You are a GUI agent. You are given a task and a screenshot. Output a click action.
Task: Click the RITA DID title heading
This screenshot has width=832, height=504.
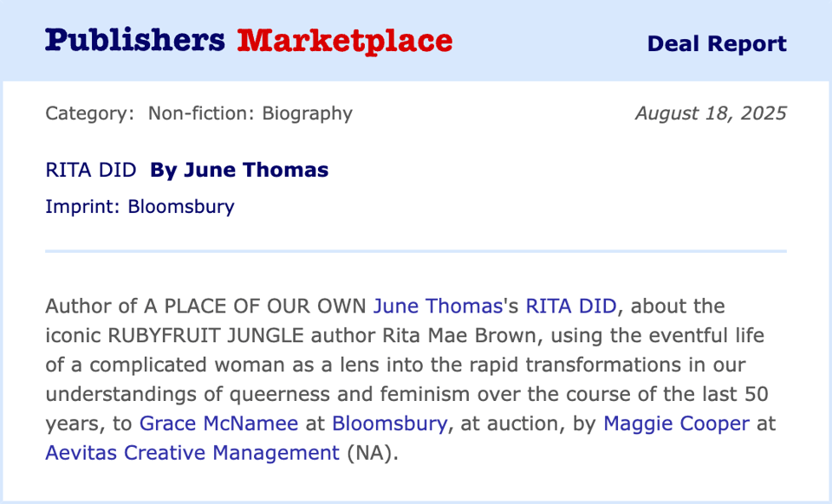(91, 171)
